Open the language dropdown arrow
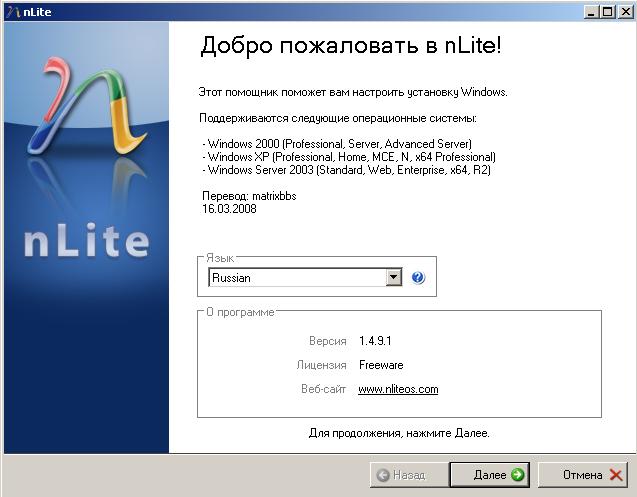637x497 pixels. [393, 278]
